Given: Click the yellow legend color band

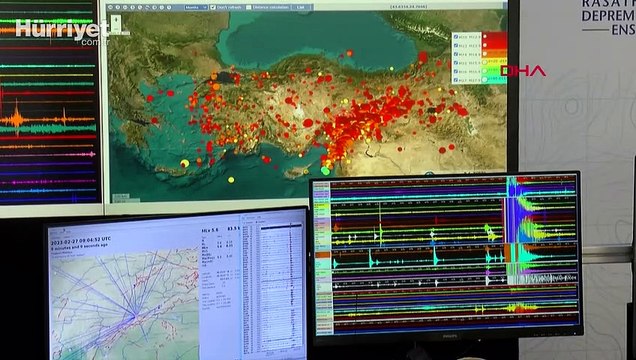Looking at the screenshot, I should pyautogui.click(x=494, y=62).
